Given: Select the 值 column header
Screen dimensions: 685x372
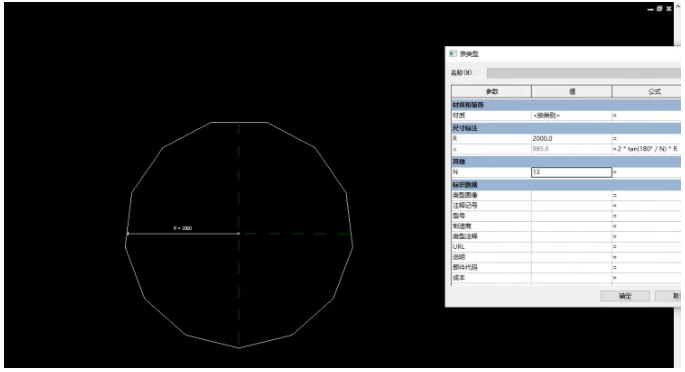Looking at the screenshot, I should 571,92.
